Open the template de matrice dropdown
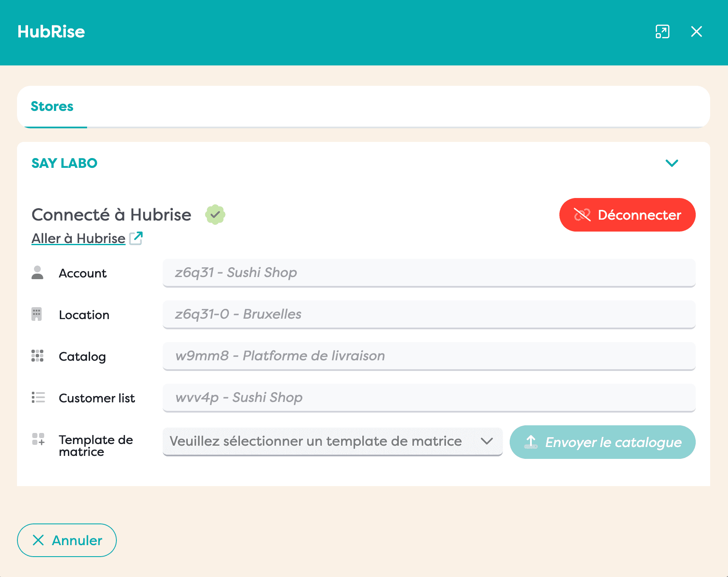The width and height of the screenshot is (728, 577). coord(332,441)
